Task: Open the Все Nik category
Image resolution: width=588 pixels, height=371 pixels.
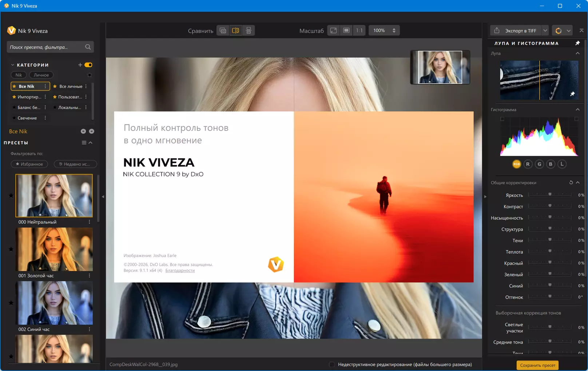Action: pyautogui.click(x=27, y=86)
